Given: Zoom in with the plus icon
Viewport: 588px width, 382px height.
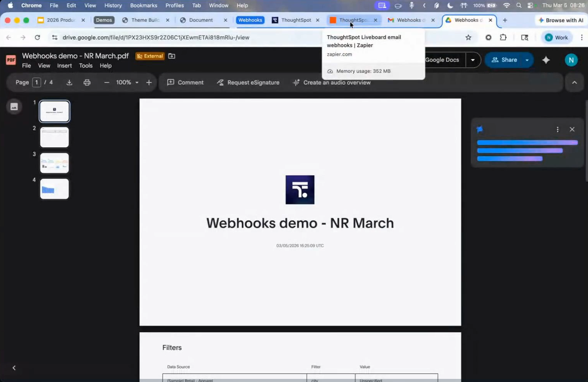Looking at the screenshot, I should pos(149,82).
